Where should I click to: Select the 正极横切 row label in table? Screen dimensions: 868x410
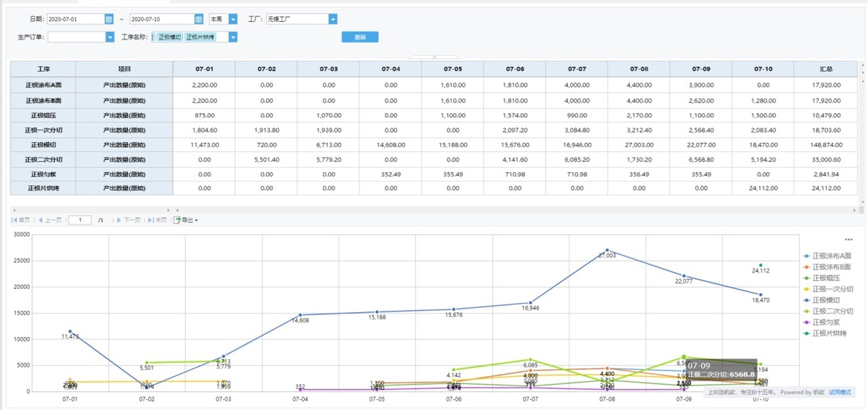pyautogui.click(x=43, y=145)
